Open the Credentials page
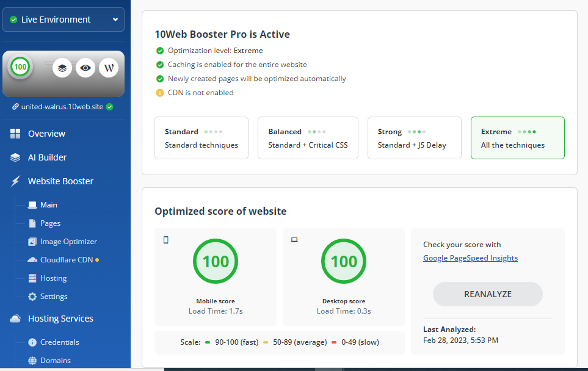Viewport: 588px width, 371px height. point(60,342)
